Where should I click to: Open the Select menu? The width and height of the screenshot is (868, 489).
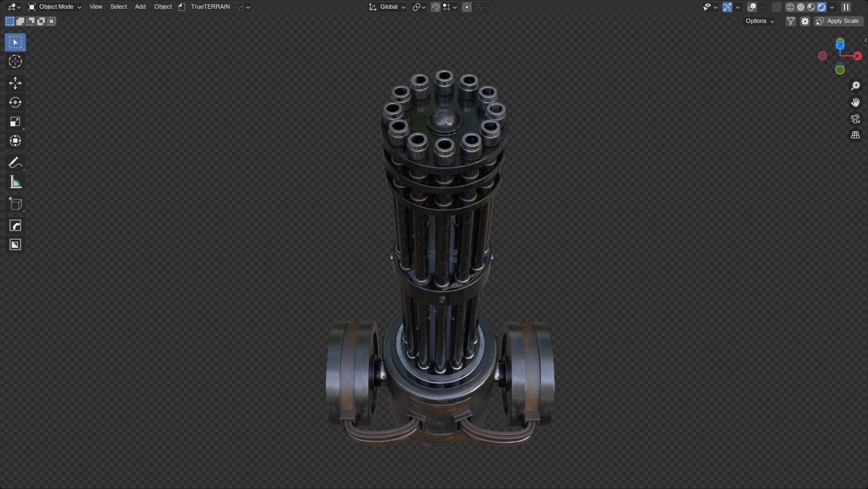coord(119,7)
